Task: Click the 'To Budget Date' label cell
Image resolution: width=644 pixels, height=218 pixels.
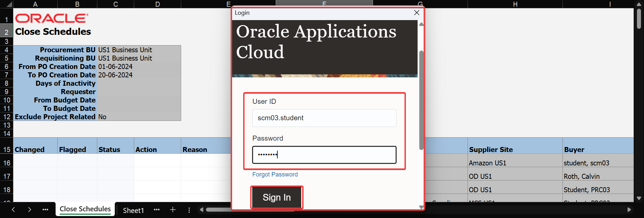Action: tap(55, 108)
